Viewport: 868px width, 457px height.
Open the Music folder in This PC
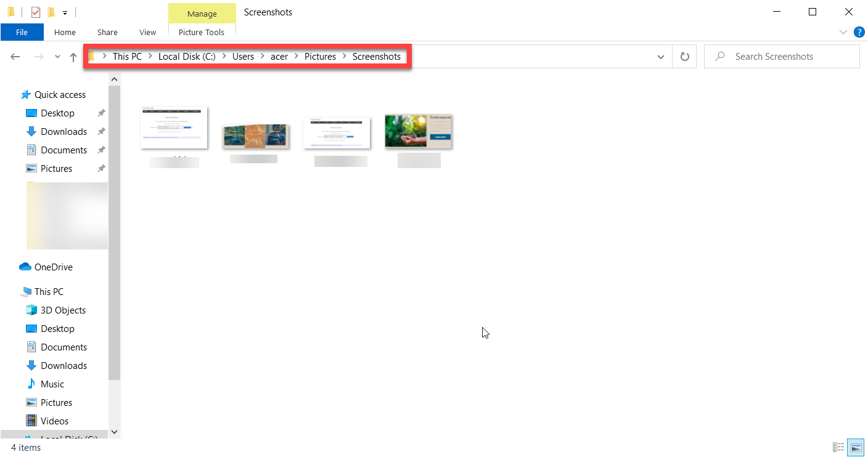tap(53, 384)
